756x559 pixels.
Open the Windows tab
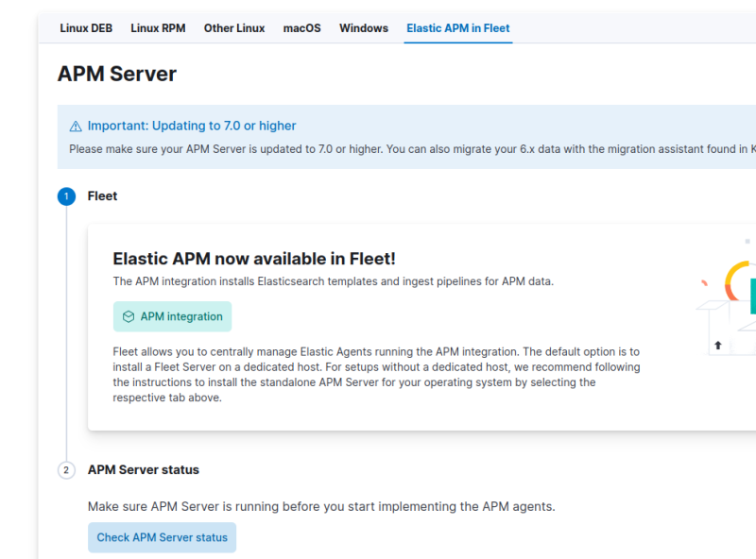364,28
